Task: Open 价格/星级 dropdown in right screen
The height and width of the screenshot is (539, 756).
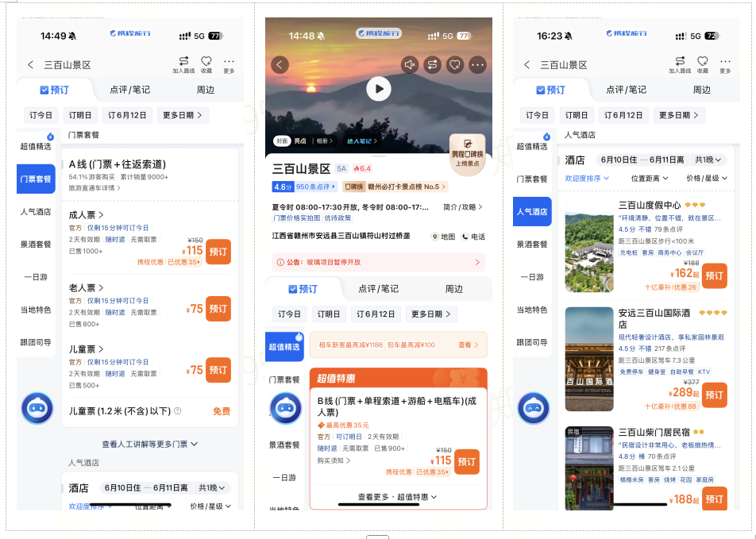Action: coord(707,179)
